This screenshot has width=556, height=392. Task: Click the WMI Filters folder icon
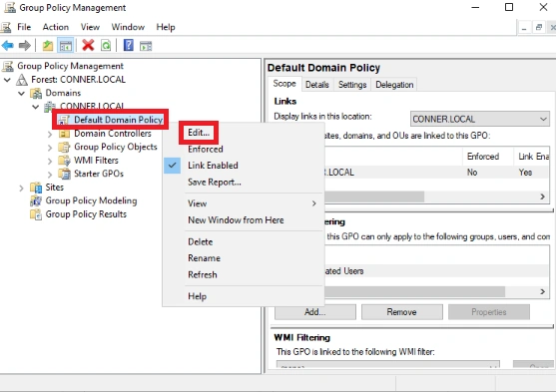(x=64, y=161)
